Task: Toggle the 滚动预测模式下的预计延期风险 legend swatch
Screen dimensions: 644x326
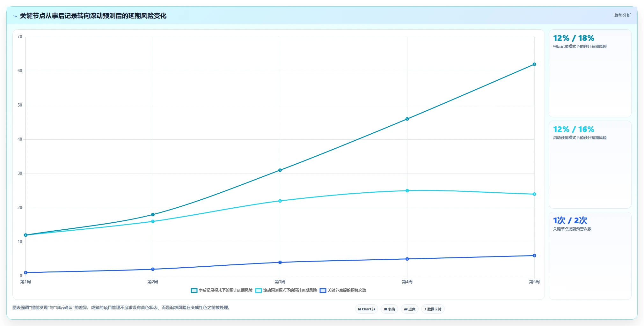Action: [x=259, y=290]
